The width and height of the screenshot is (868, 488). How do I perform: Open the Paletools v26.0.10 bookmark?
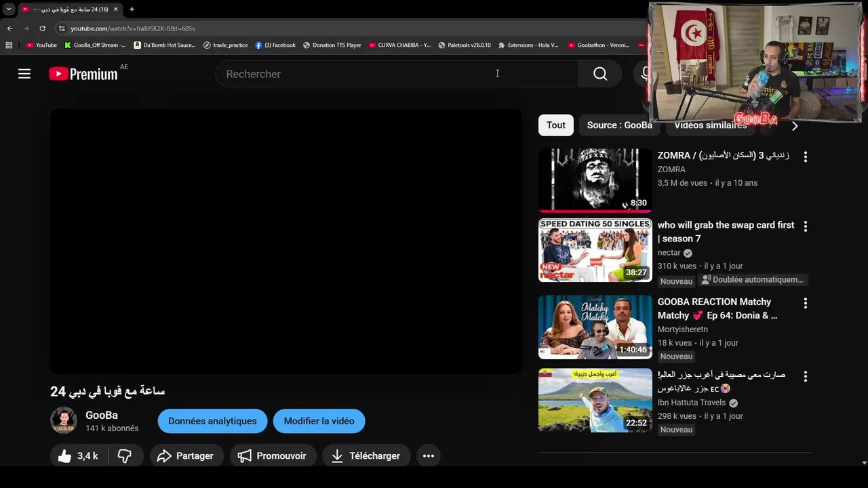465,45
